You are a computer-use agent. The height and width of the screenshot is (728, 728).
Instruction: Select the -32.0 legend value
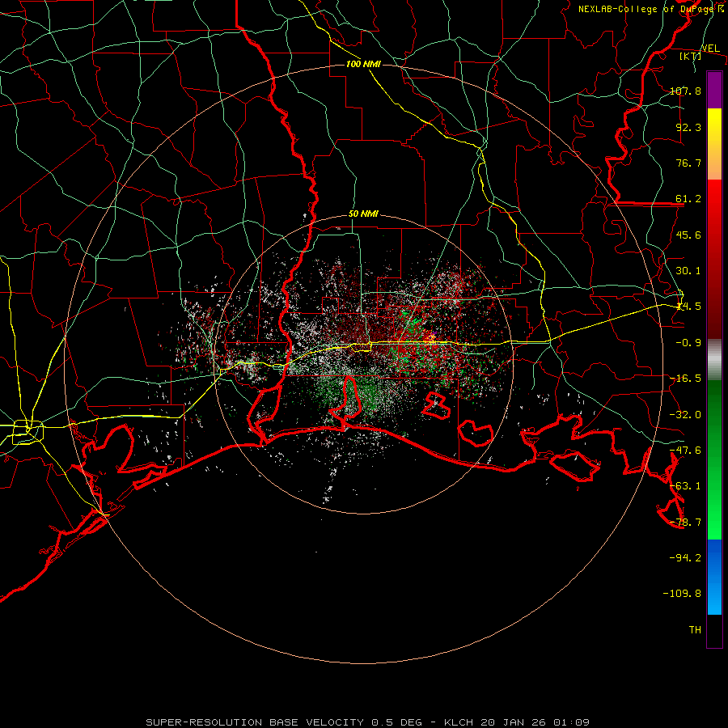click(x=685, y=414)
